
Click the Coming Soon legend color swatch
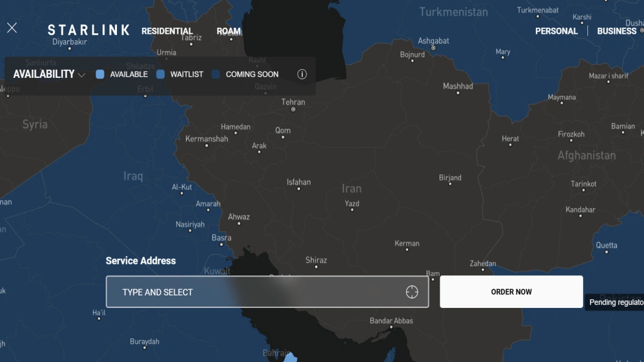click(x=216, y=74)
